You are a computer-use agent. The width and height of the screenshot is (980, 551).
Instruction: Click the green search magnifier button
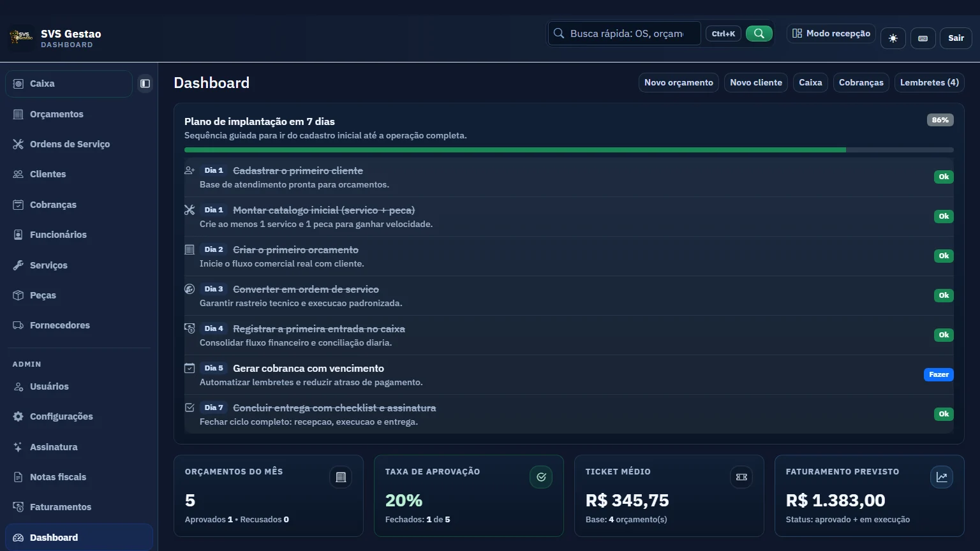click(x=759, y=33)
